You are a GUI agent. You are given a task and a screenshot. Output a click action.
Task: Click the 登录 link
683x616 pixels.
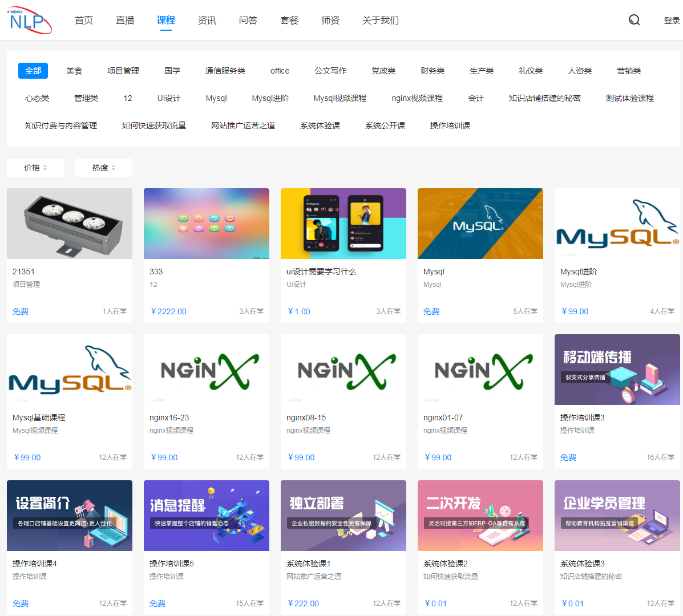click(672, 21)
